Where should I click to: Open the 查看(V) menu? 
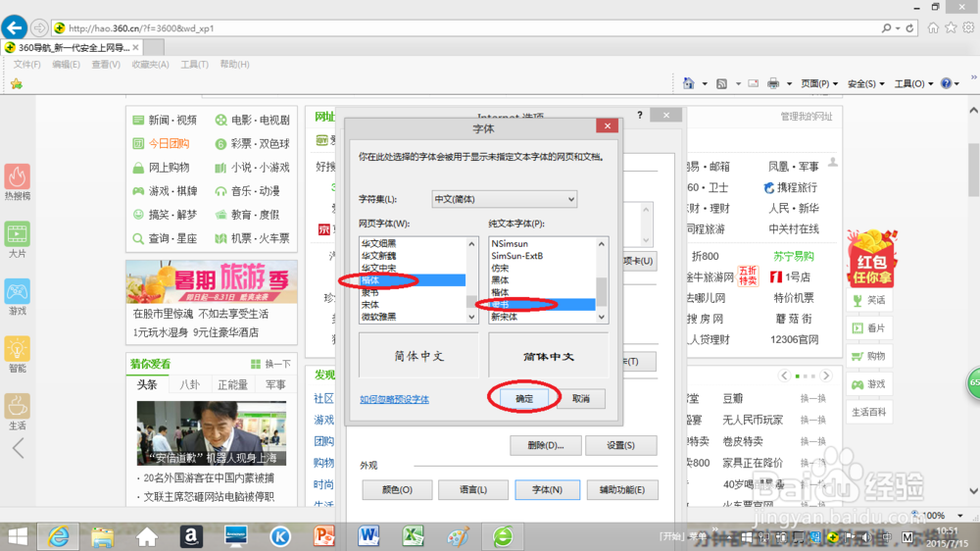106,65
